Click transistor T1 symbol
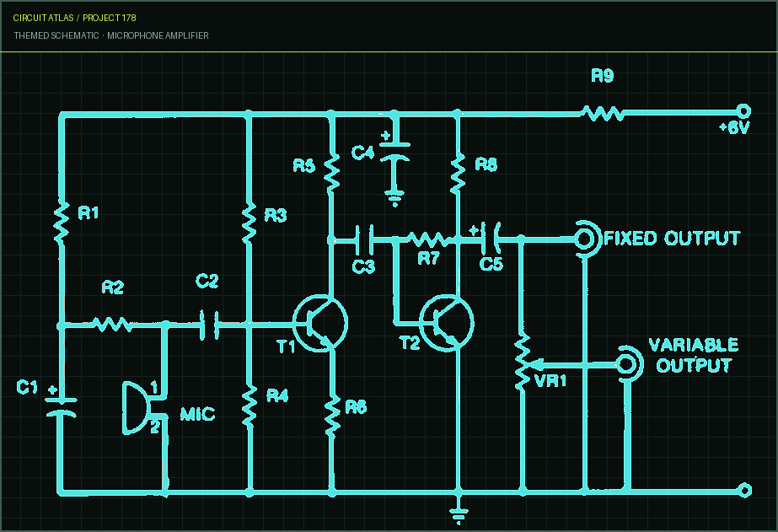 (x=320, y=323)
